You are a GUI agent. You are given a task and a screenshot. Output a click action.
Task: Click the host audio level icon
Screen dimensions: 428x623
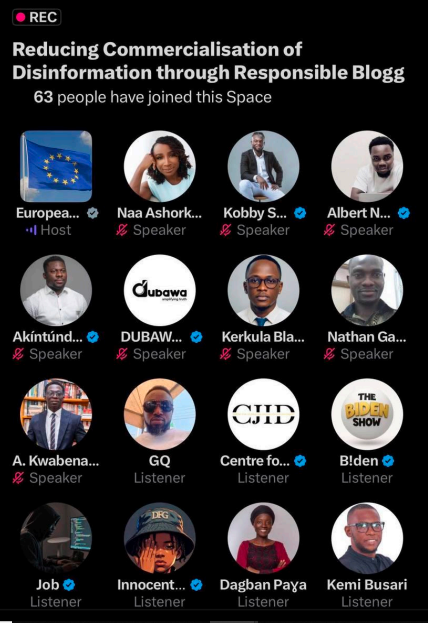(31, 230)
